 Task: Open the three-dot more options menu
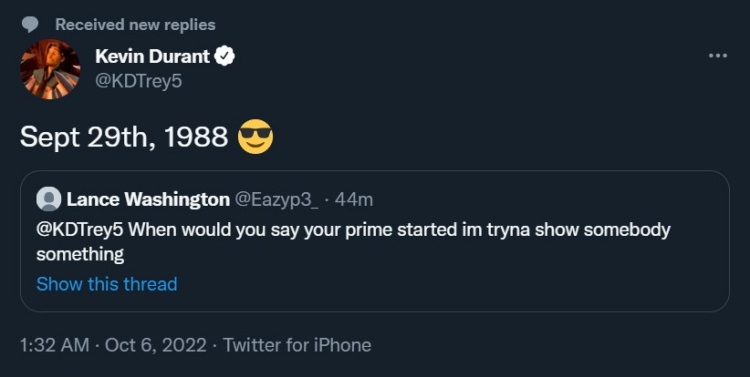pyautogui.click(x=717, y=56)
